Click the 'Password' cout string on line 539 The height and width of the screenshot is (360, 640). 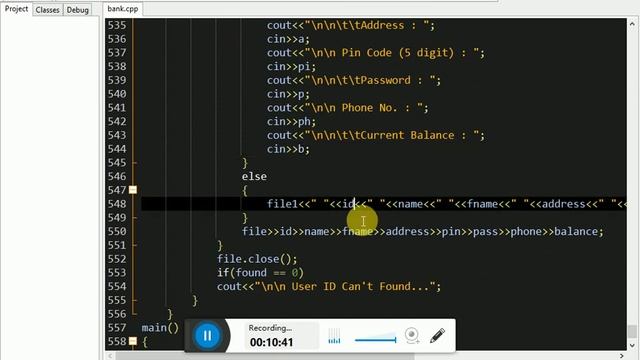click(x=370, y=80)
